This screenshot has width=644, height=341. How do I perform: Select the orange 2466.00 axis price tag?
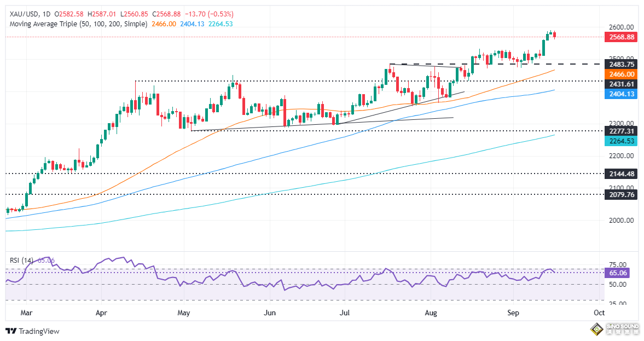621,74
